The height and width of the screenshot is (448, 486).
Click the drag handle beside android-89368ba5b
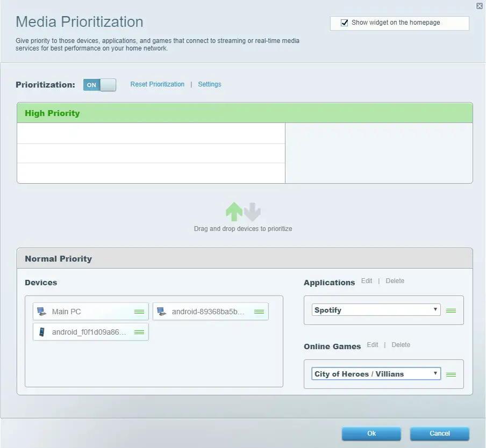[259, 312]
